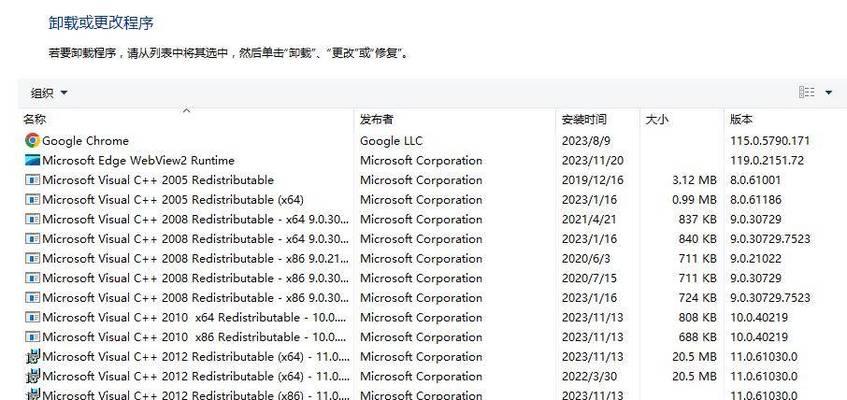Image resolution: width=847 pixels, height=400 pixels.
Task: Select the Visual C++ 2008 entry installed on 2021/4/21
Action: [x=195, y=220]
